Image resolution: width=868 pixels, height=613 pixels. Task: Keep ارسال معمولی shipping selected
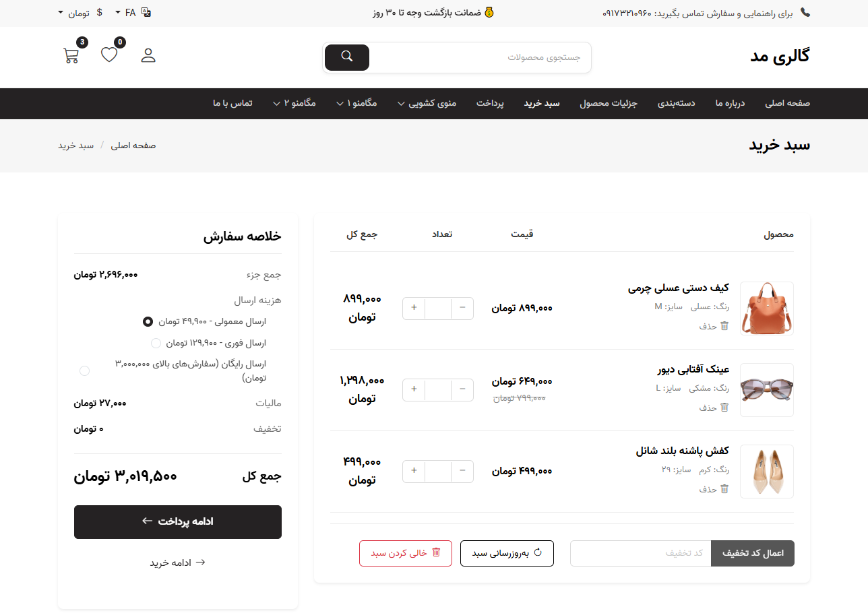coord(148,321)
